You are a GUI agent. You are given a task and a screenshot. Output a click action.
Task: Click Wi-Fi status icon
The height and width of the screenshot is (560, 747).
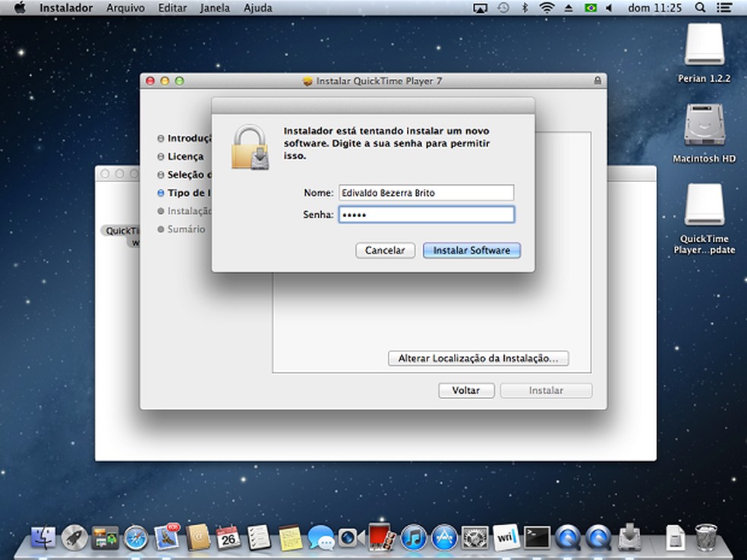click(547, 8)
